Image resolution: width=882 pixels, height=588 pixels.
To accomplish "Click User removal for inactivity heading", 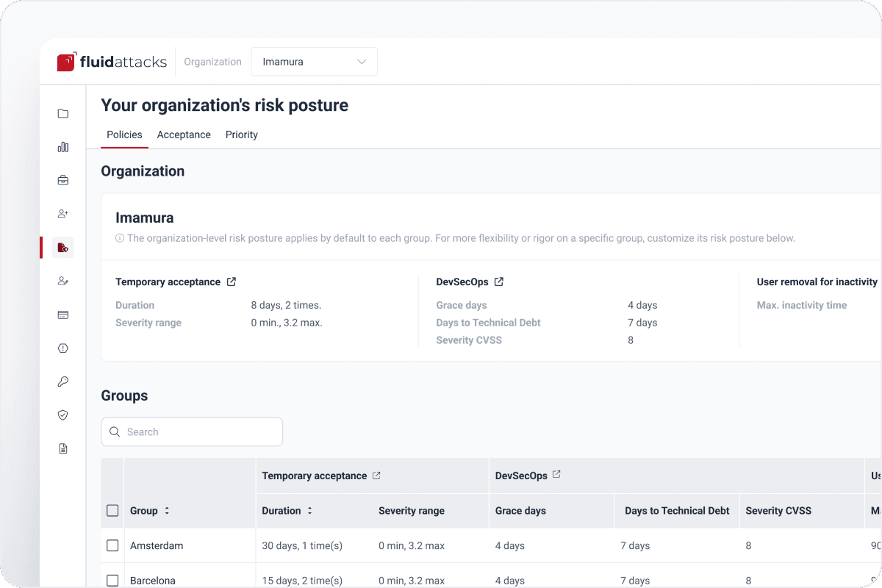I will tap(817, 282).
